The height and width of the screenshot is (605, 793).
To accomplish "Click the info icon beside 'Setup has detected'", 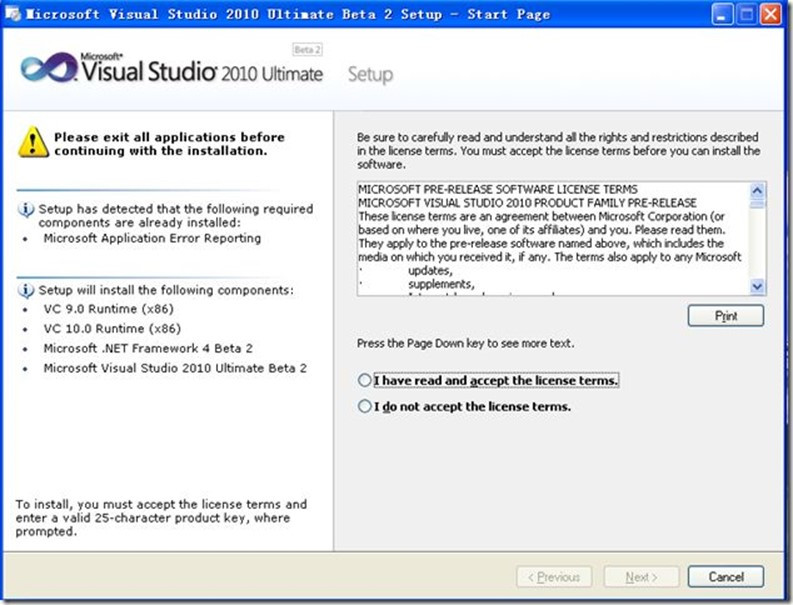I will (x=26, y=209).
